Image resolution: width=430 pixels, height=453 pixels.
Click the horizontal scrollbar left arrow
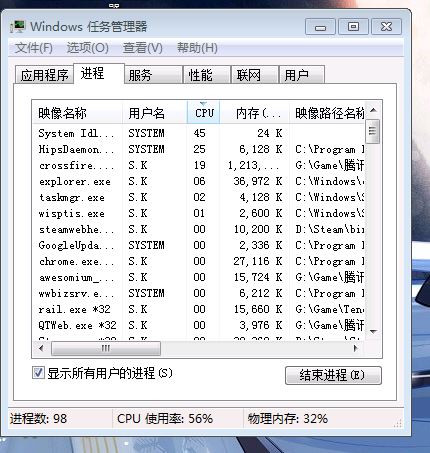click(41, 348)
